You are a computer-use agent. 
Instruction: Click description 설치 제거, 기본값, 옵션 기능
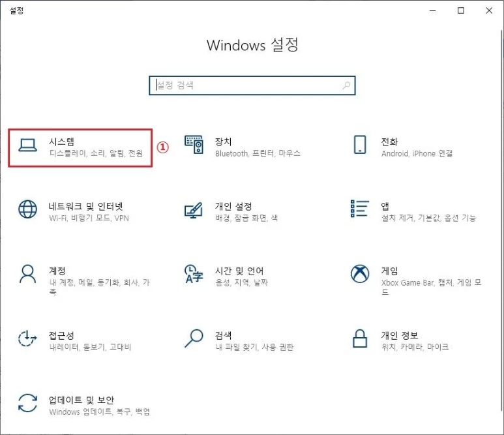[428, 218]
